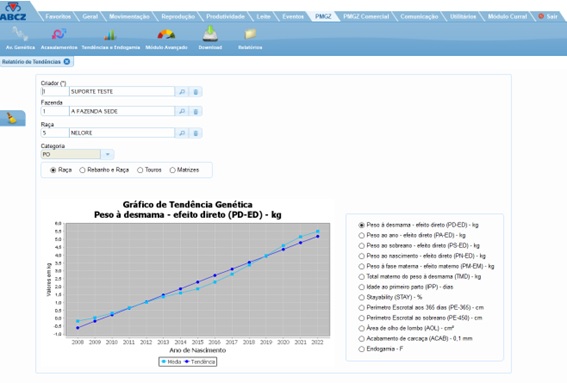Click the SUPORTE TESTE name field

122,92
